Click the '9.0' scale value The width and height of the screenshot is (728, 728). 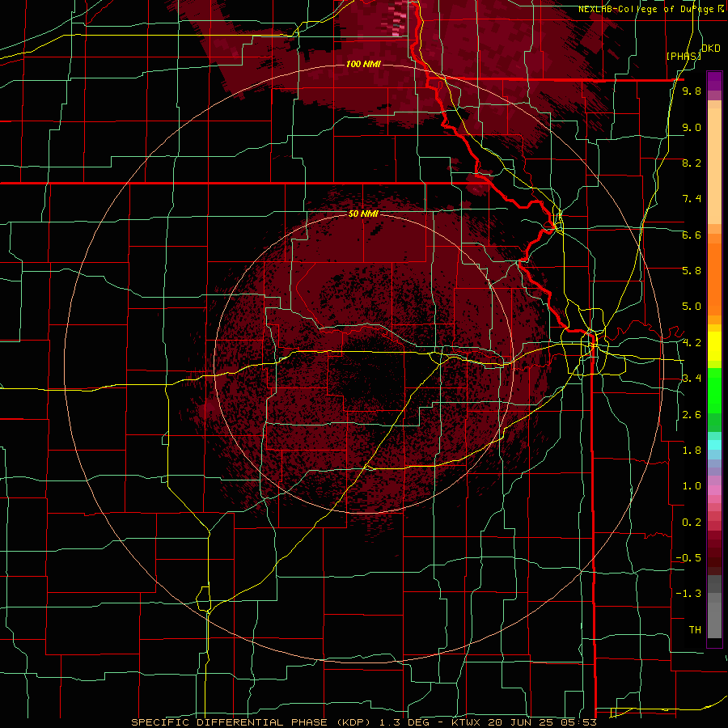(692, 127)
